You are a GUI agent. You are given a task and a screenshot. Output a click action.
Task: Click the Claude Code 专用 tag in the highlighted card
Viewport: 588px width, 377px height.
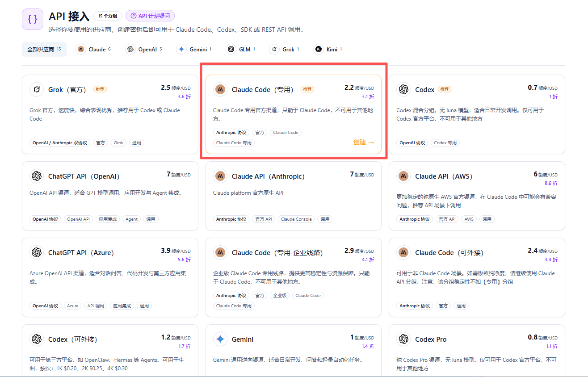tap(234, 143)
